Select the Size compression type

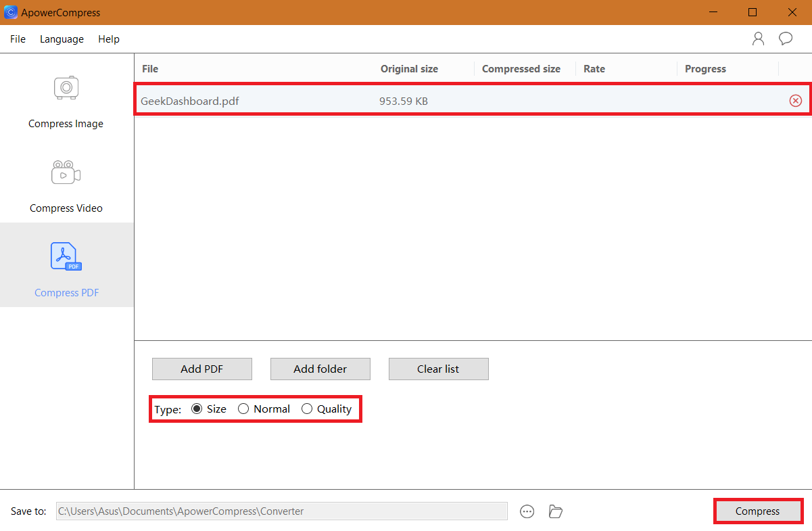click(x=197, y=409)
